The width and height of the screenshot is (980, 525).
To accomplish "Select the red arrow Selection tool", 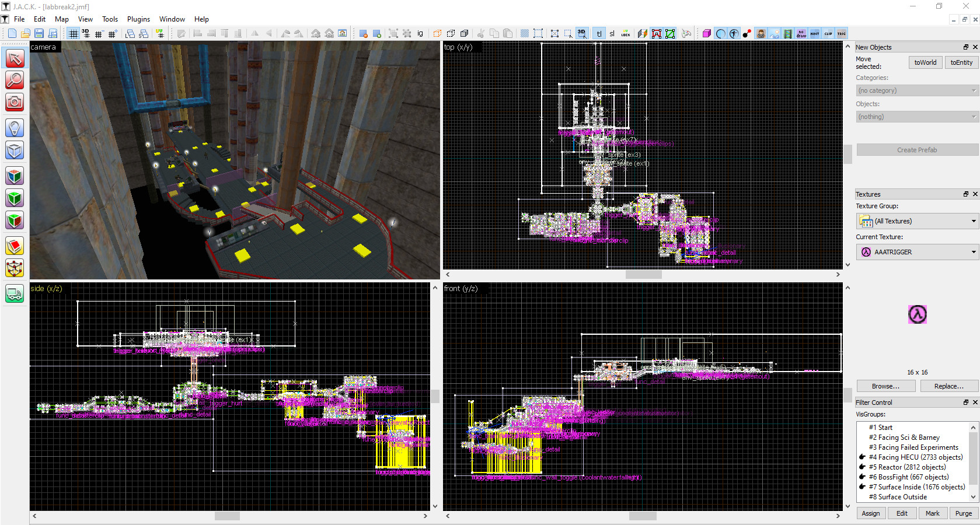I will (x=15, y=58).
